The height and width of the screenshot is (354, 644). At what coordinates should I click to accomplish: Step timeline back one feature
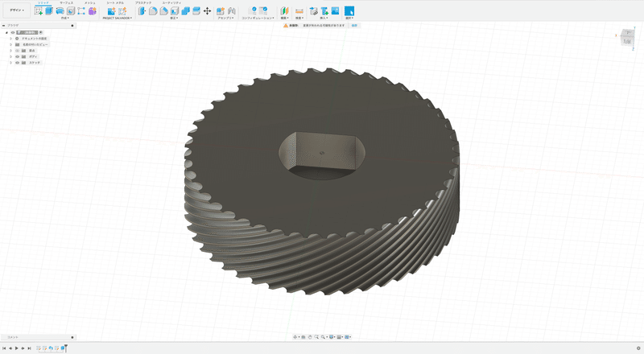click(10, 348)
